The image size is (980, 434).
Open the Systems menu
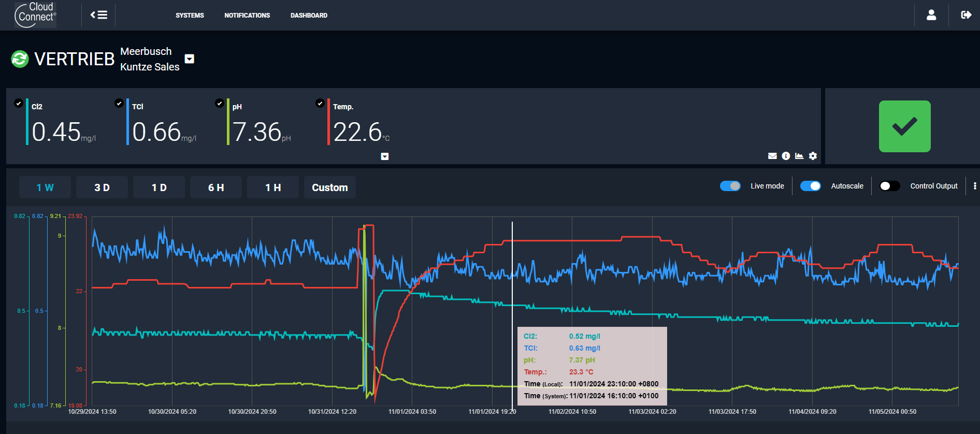[x=190, y=16]
